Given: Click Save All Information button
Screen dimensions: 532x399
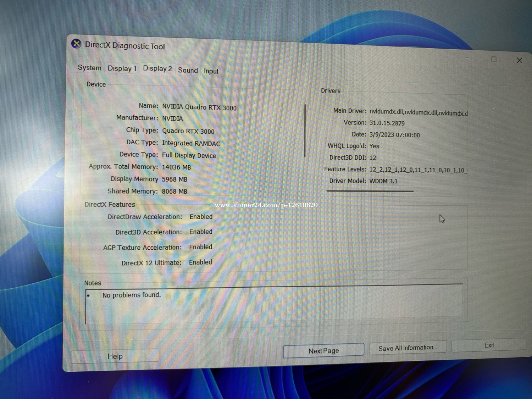Looking at the screenshot, I should [x=408, y=348].
